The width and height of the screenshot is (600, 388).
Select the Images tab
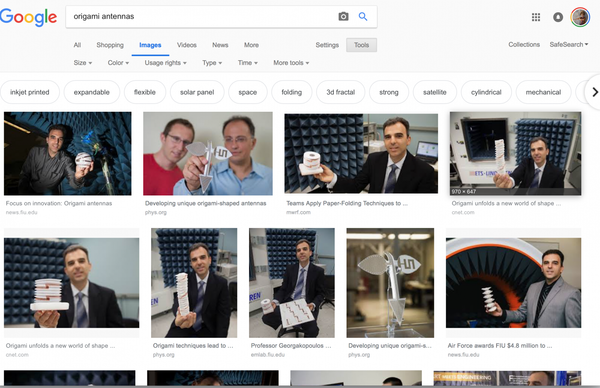(150, 45)
